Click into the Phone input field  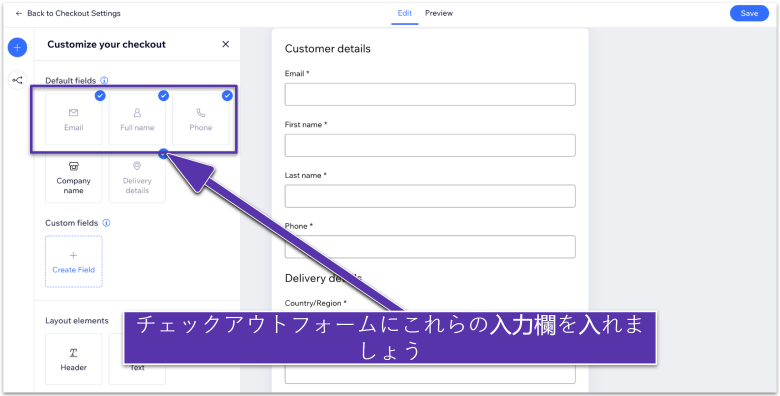click(x=430, y=247)
